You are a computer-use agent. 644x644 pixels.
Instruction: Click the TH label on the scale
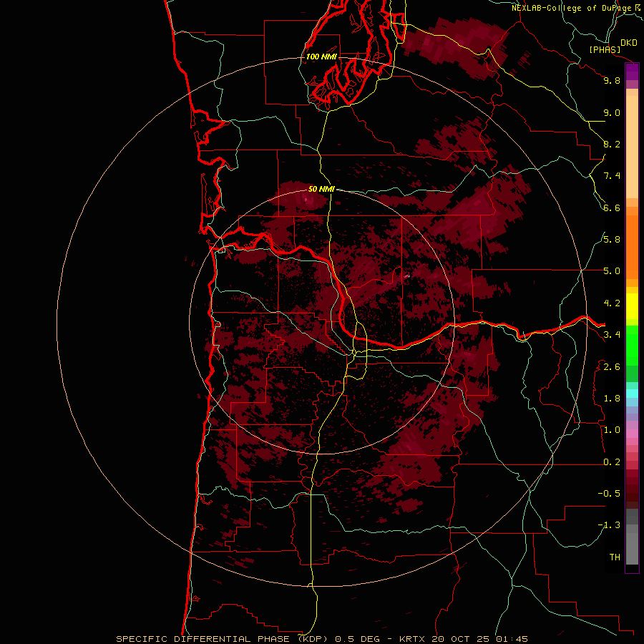(615, 557)
